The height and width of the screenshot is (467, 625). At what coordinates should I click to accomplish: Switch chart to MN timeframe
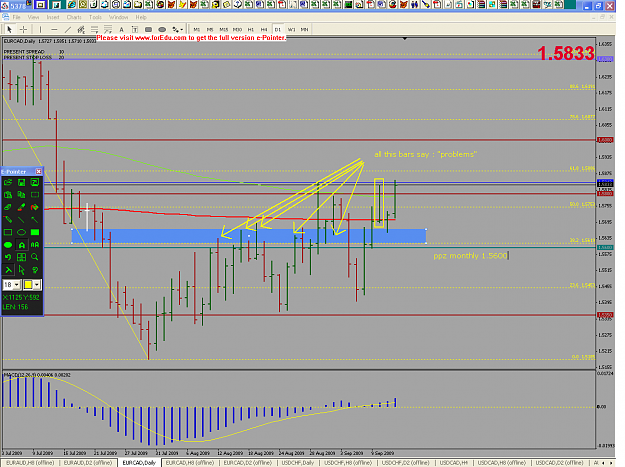click(305, 29)
